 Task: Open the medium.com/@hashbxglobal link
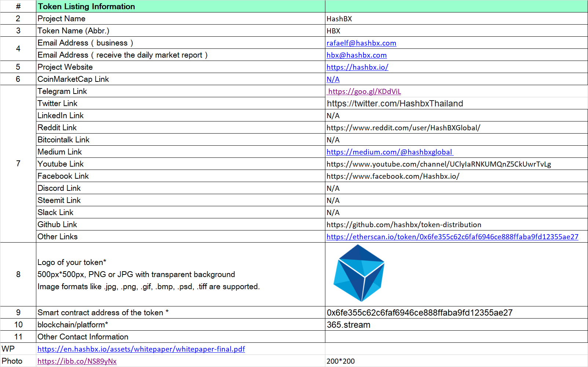[x=390, y=152]
